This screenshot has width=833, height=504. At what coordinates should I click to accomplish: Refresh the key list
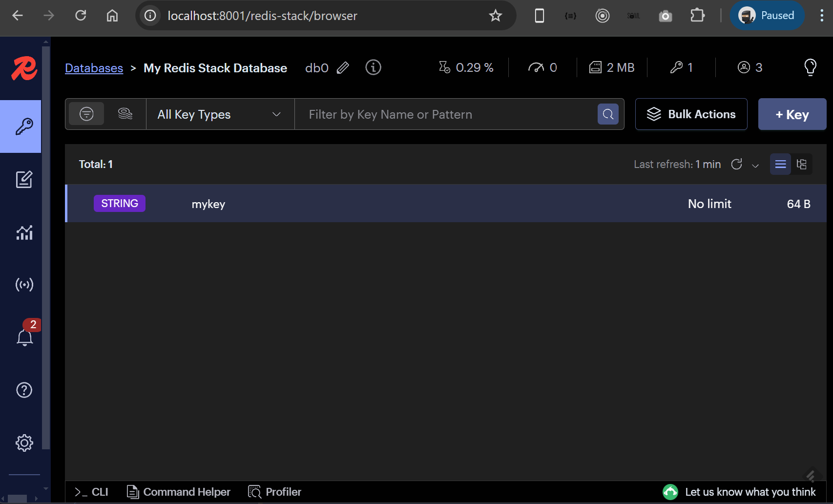click(737, 164)
